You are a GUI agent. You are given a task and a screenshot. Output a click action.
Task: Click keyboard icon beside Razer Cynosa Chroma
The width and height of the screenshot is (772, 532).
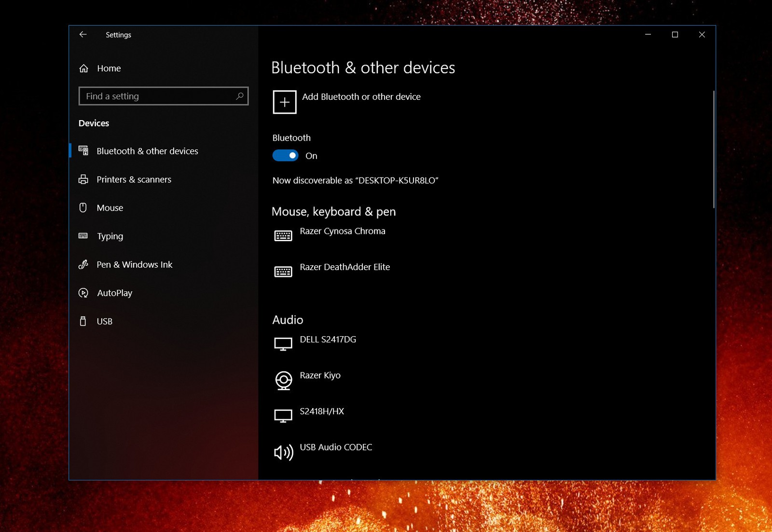(283, 236)
